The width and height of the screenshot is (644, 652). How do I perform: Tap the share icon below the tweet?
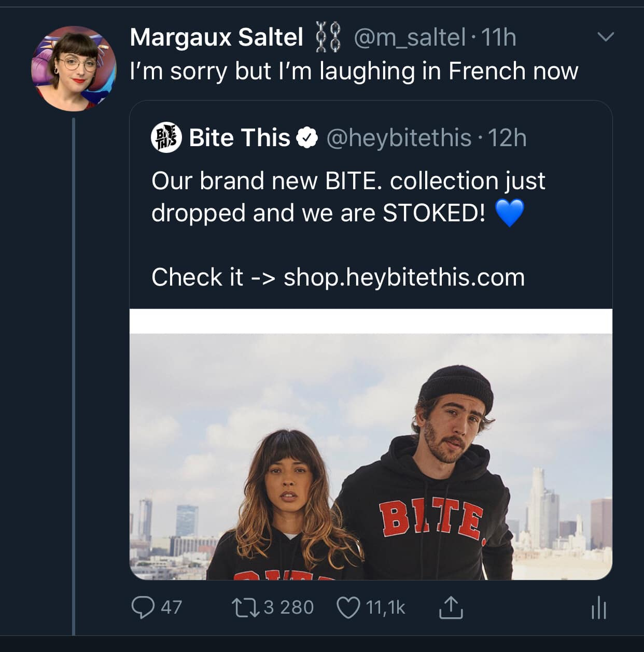[x=451, y=607]
